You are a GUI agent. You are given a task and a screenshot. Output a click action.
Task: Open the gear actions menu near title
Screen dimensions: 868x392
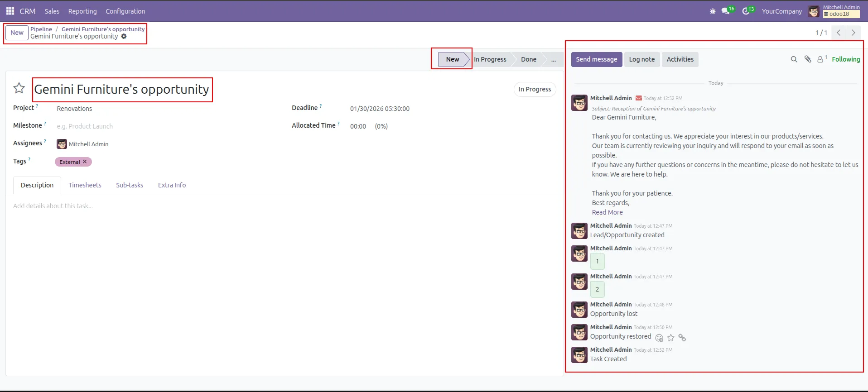coord(124,37)
